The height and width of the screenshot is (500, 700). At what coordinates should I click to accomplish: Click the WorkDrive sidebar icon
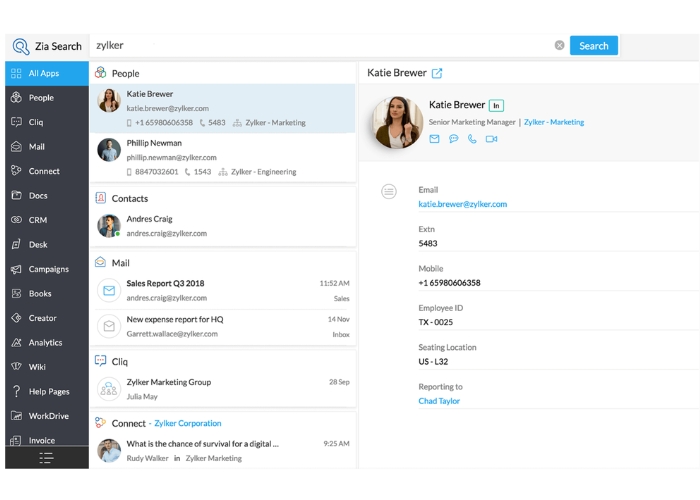point(17,416)
